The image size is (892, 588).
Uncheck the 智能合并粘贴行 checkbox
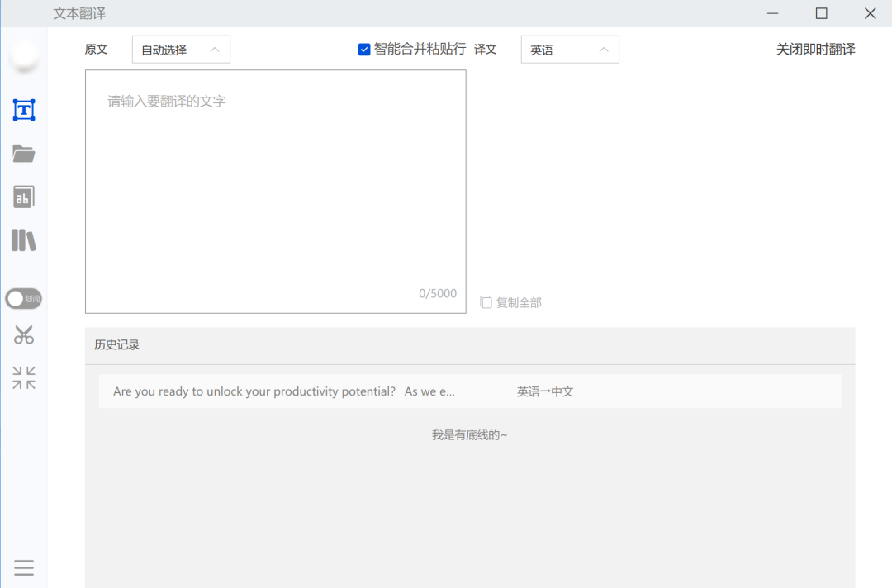(363, 49)
